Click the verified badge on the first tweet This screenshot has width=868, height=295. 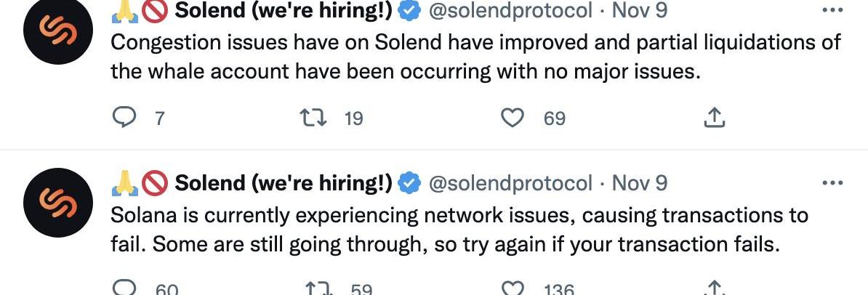[x=410, y=12]
